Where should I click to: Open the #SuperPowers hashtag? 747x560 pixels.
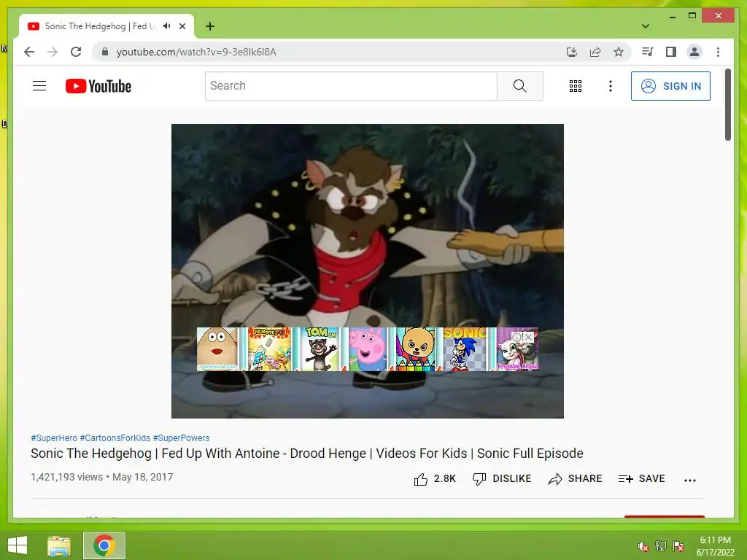coord(181,437)
